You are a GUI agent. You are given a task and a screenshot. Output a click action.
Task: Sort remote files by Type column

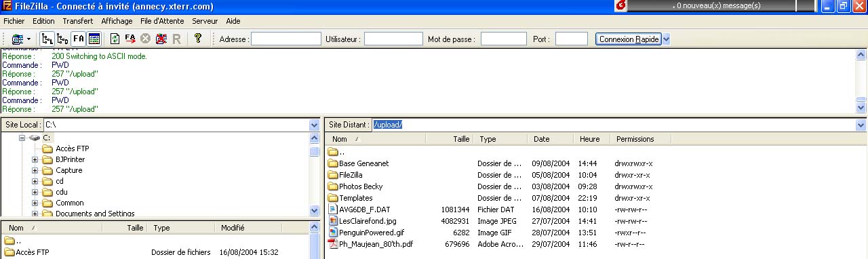tap(501, 139)
